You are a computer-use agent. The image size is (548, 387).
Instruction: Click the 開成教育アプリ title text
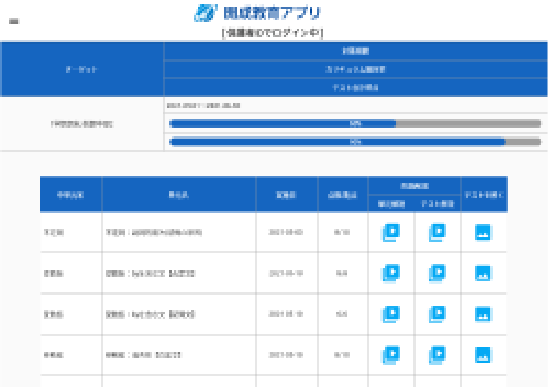click(272, 13)
